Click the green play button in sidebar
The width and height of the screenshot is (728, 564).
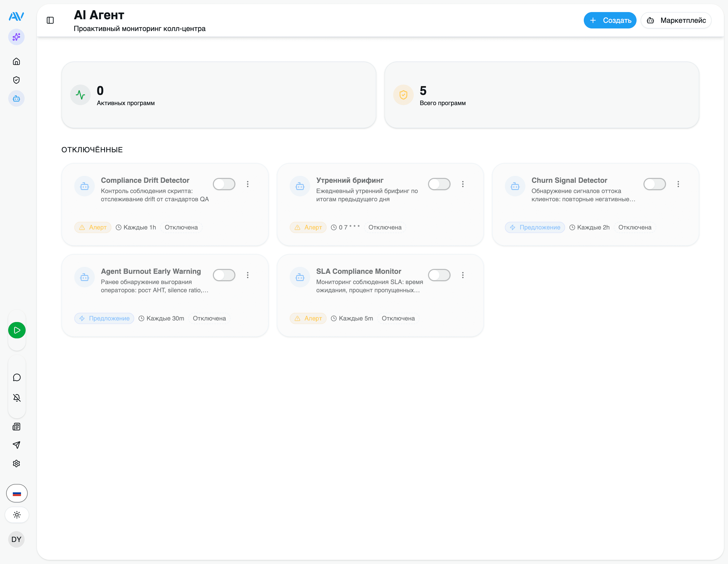tap(17, 330)
